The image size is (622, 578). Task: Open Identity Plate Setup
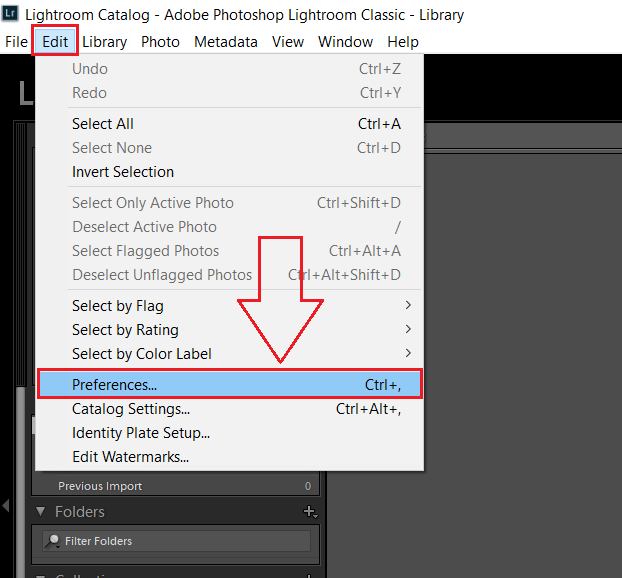pyautogui.click(x=141, y=433)
